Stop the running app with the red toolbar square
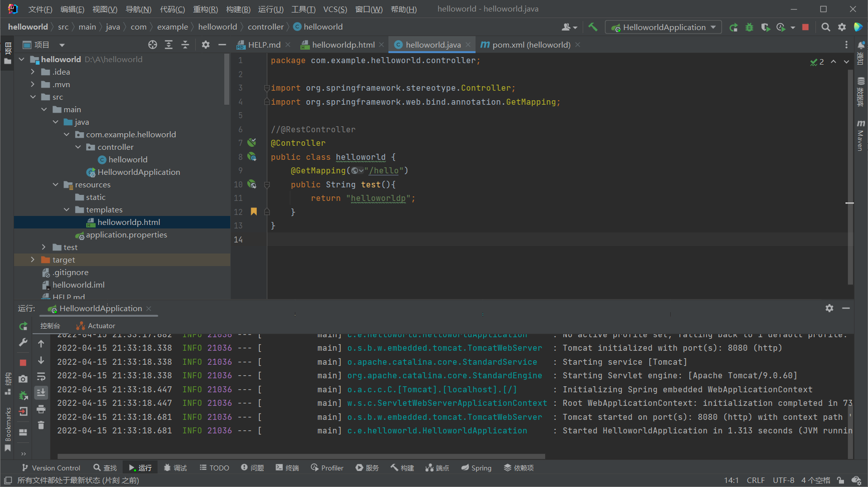This screenshot has height=487, width=868. pyautogui.click(x=805, y=27)
